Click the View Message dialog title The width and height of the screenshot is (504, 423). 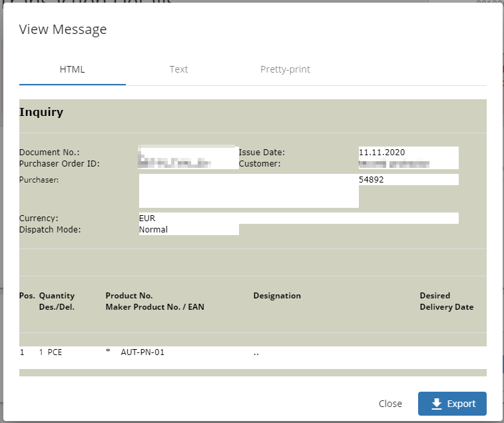[63, 29]
